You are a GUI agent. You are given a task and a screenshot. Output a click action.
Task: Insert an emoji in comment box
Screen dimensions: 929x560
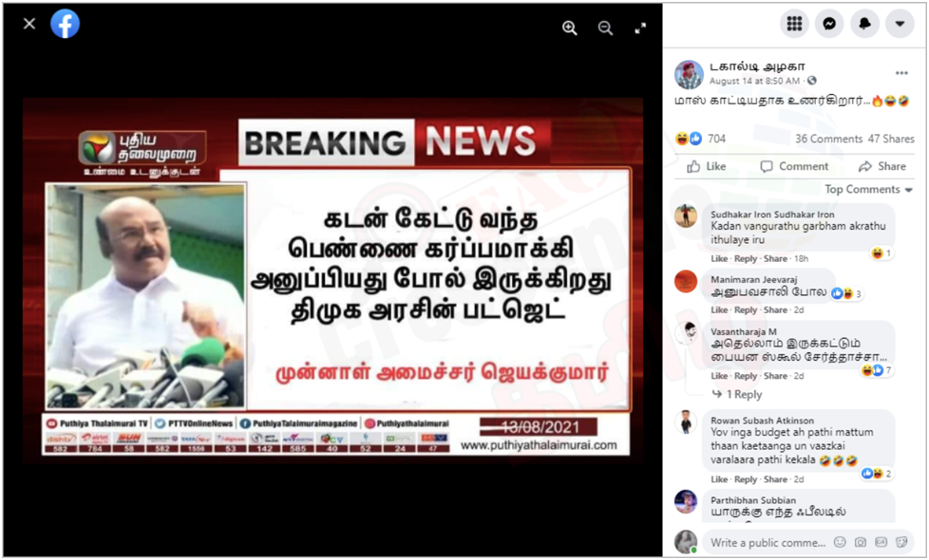tap(840, 542)
